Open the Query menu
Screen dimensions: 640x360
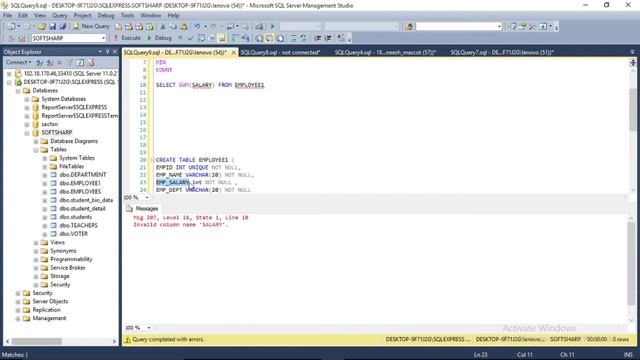click(x=59, y=16)
